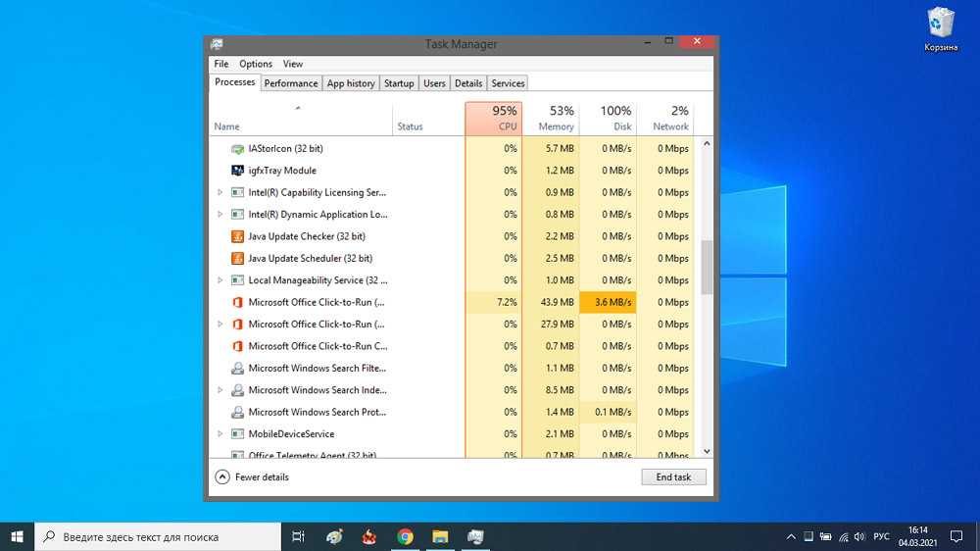Screen dimensions: 980x551
Task: Sort processes by Name column header
Action: click(x=301, y=119)
